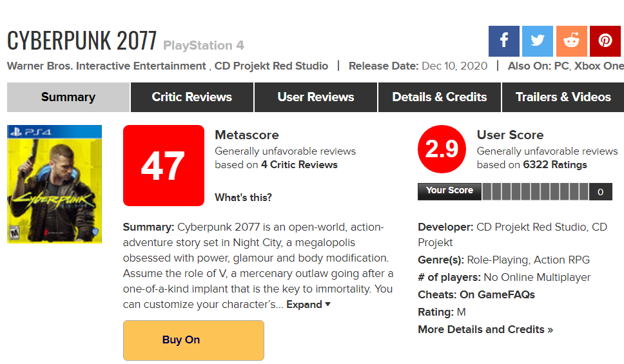Viewport: 624px width, 364px height.
Task: Open the What's this? link
Action: [x=243, y=197]
